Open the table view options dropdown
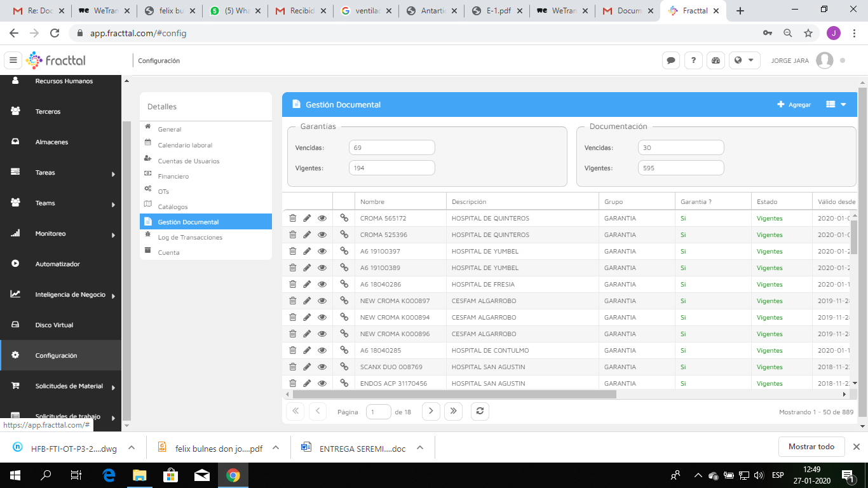 click(x=836, y=105)
